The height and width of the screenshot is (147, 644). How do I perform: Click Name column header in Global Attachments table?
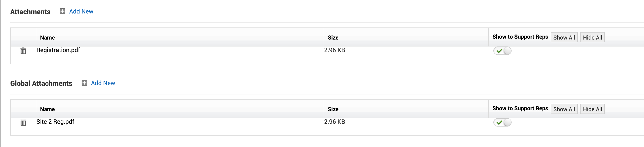[x=47, y=109]
